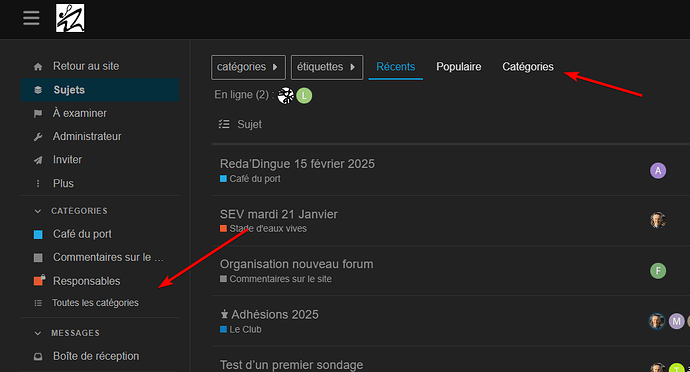Open the catégories filter dropdown
This screenshot has width=690, height=372.
248,67
